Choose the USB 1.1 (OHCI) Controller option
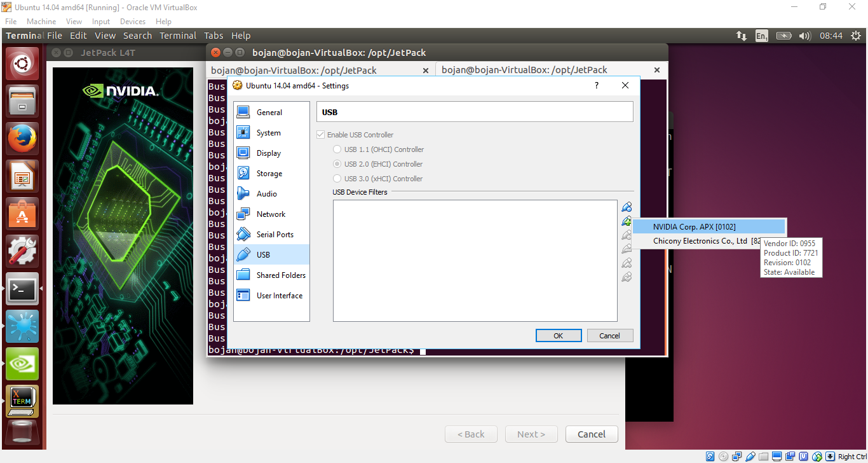This screenshot has width=868, height=463. (x=337, y=149)
